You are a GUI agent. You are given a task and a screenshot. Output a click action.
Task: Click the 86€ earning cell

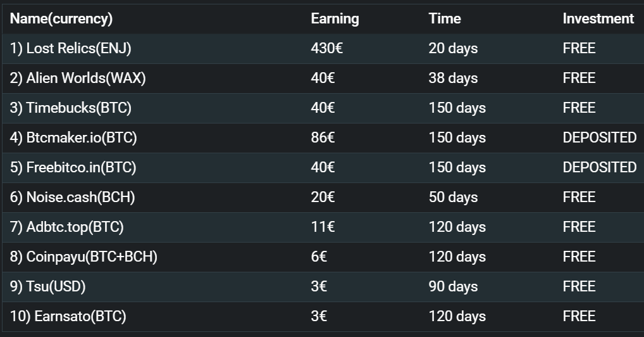tap(323, 137)
